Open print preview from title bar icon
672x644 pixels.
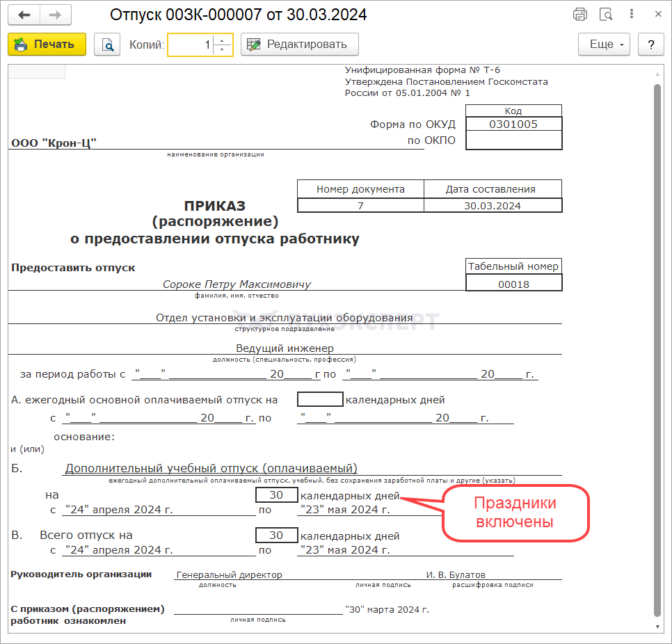click(x=605, y=15)
